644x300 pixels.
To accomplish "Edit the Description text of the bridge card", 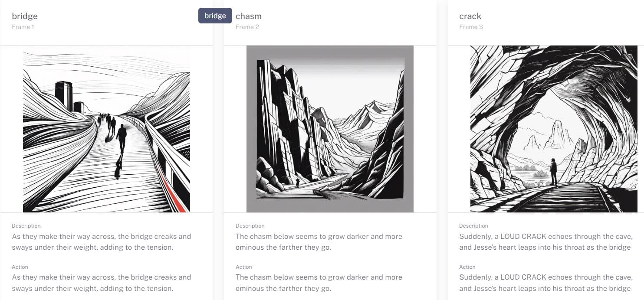I will coord(102,242).
